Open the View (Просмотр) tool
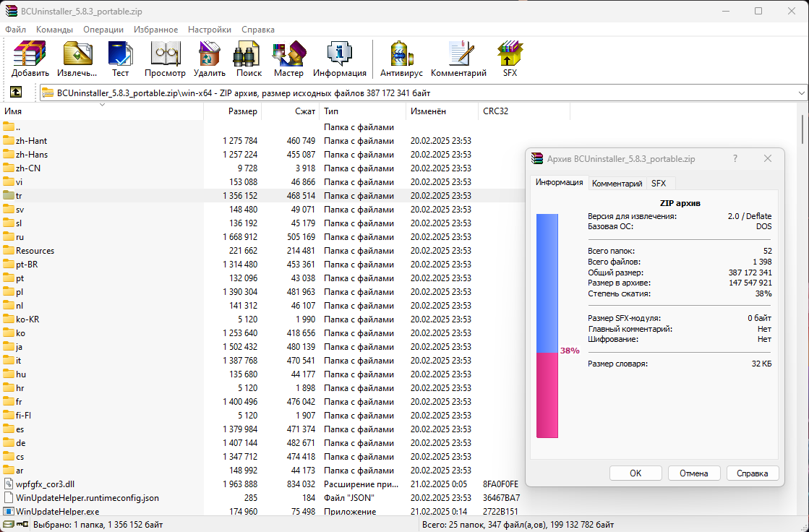 tap(165, 59)
